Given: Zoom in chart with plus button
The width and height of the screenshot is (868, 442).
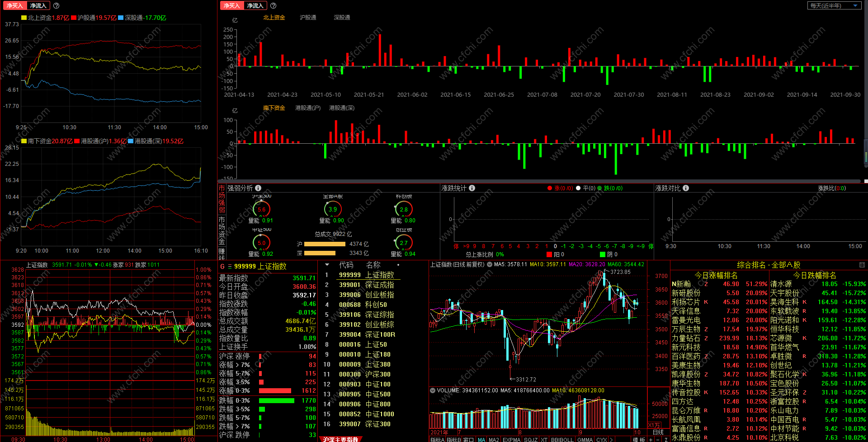Looking at the screenshot, I should coord(651,439).
